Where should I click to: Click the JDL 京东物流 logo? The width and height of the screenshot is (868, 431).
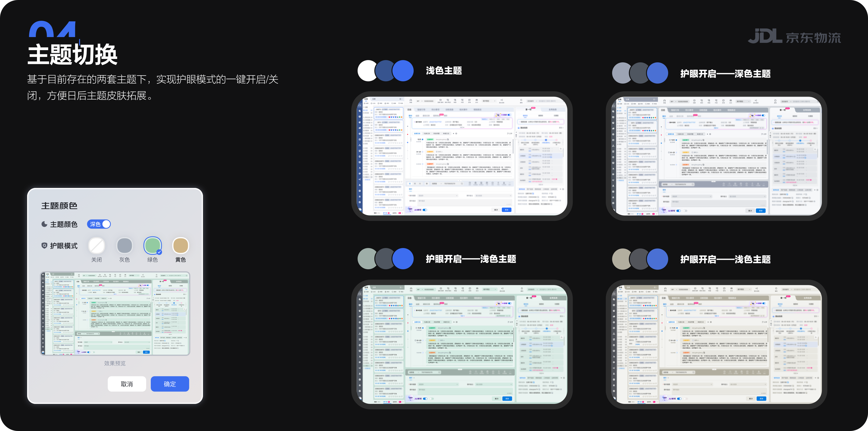794,36
